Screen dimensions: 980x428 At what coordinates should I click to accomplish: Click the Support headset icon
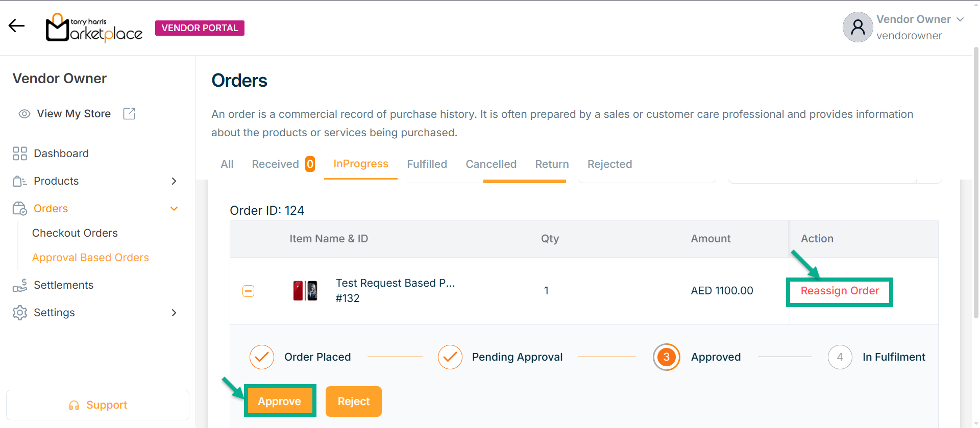click(x=74, y=405)
